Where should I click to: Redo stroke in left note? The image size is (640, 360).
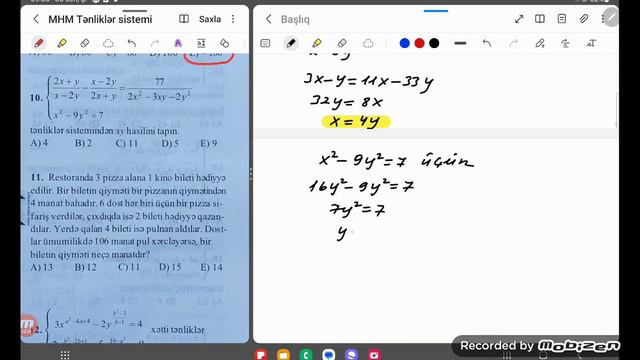coord(155,43)
